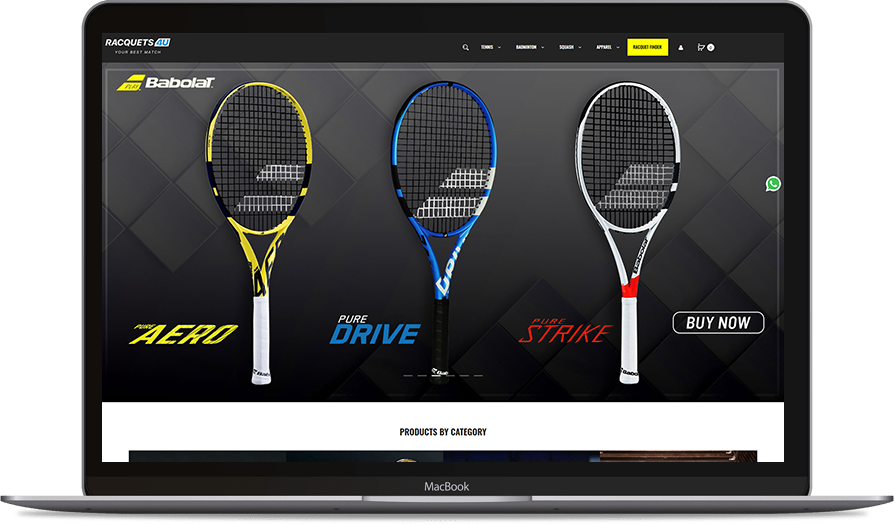Open the Badminton menu item
Screen dimensions: 894x524
tap(526, 47)
